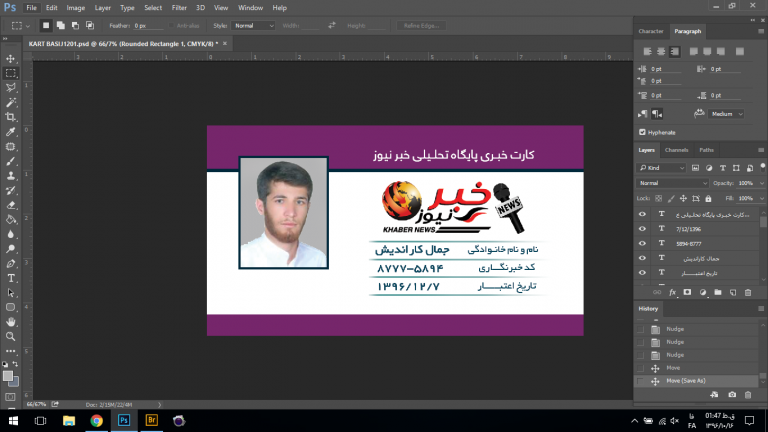The height and width of the screenshot is (432, 768).
Task: Select the Dodge tool
Action: 10,249
